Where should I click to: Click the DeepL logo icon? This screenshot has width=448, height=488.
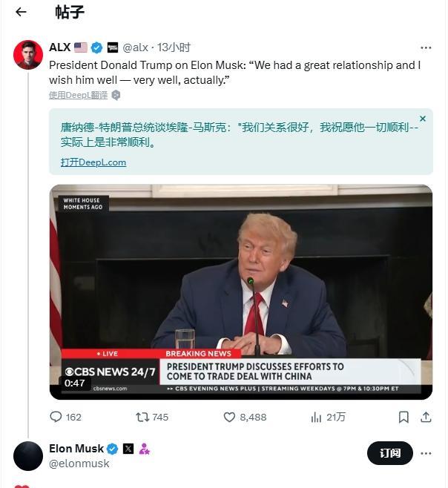(116, 95)
